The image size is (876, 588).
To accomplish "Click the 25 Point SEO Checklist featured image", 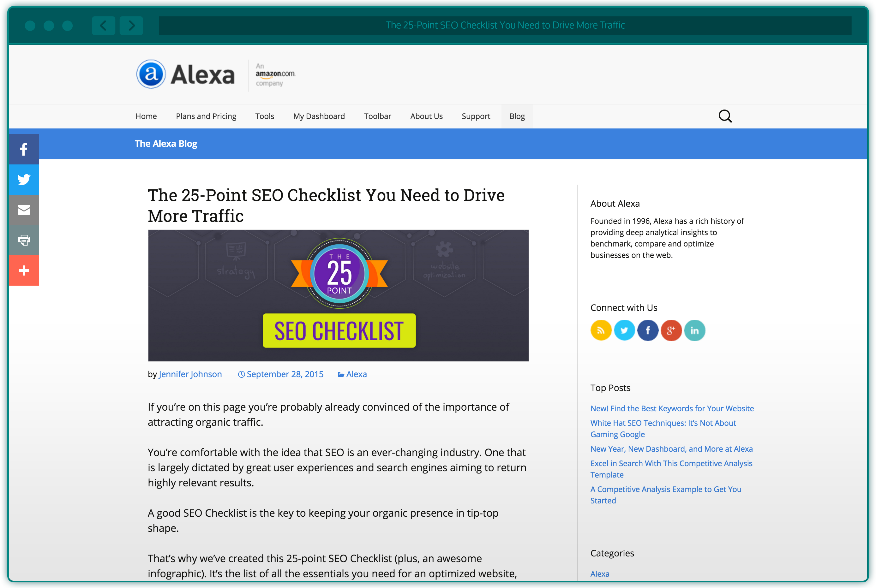I will click(x=339, y=296).
